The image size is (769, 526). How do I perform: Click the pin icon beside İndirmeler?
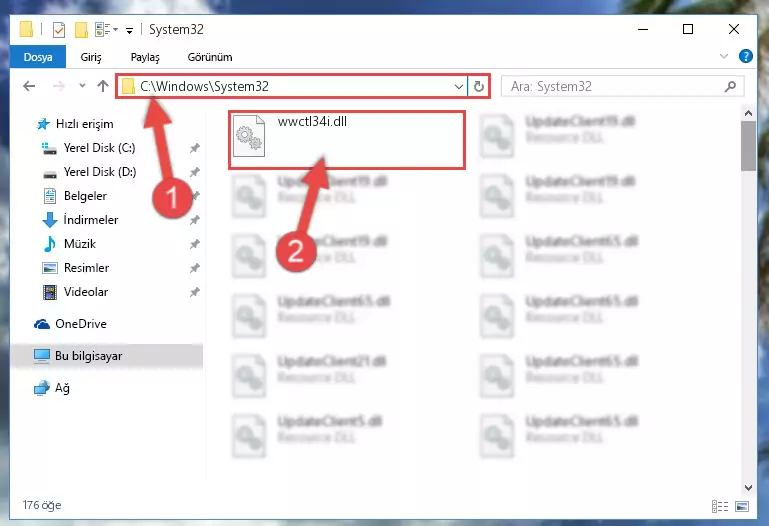[195, 220]
